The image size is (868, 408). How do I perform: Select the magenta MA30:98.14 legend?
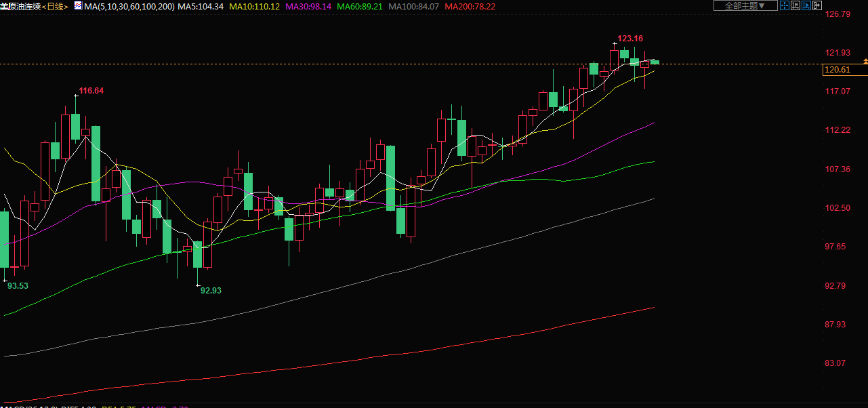308,6
